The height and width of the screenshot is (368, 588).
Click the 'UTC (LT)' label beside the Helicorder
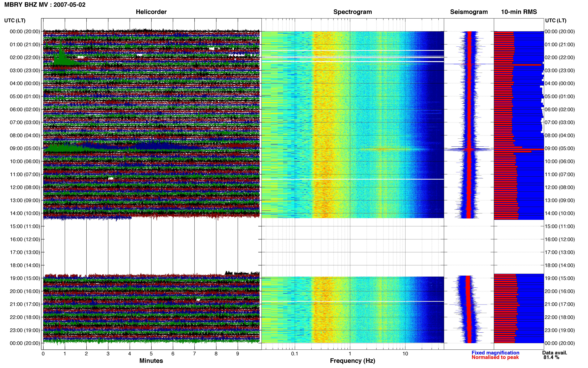click(15, 20)
